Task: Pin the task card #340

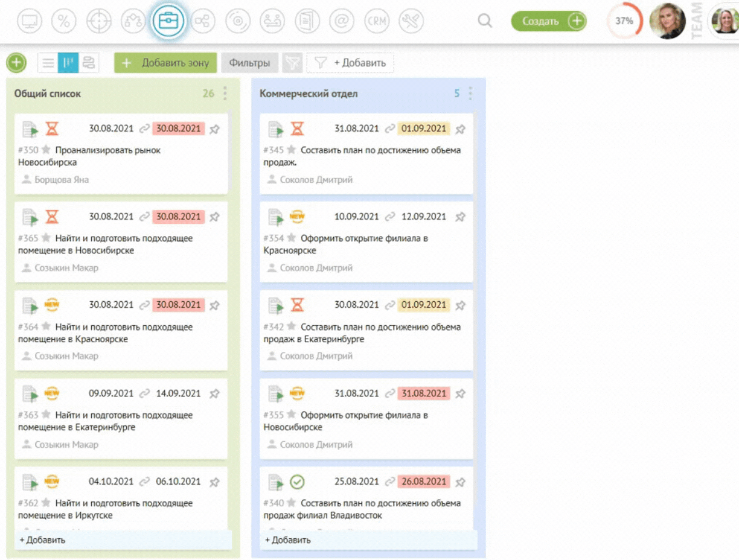Action: pyautogui.click(x=461, y=482)
